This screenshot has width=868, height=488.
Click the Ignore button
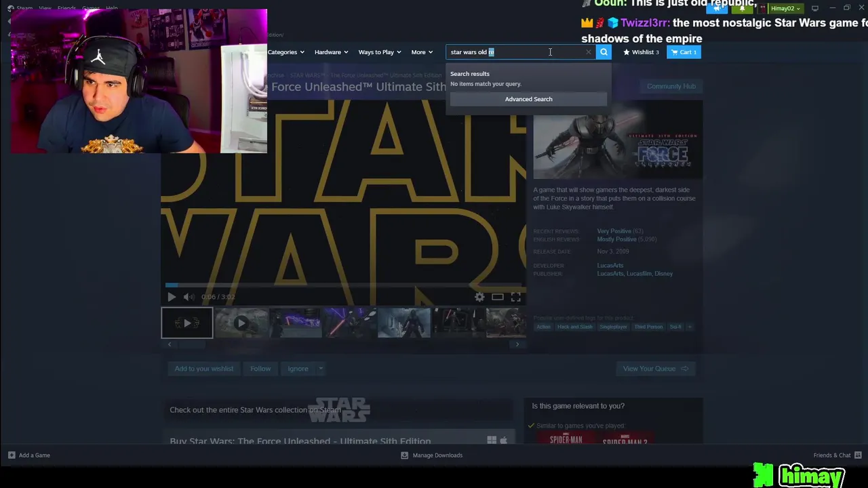[298, 369]
